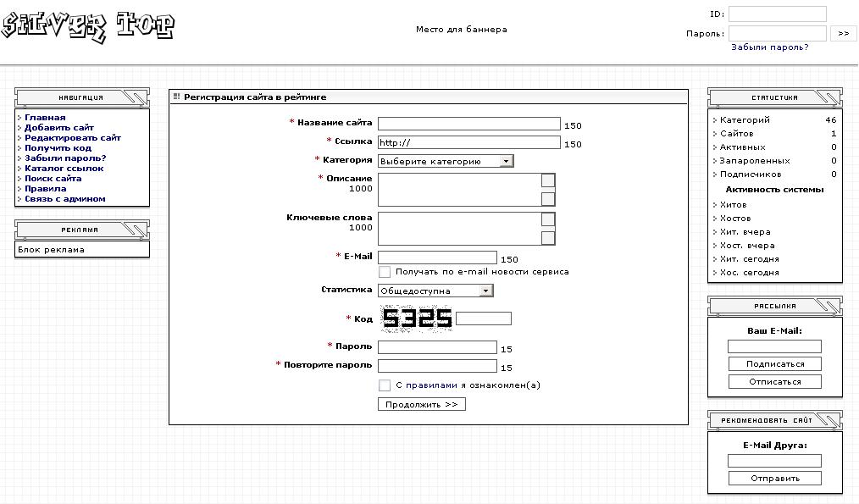Open the Главная navigation link
Viewport: 859px width, 504px height.
pyautogui.click(x=45, y=117)
